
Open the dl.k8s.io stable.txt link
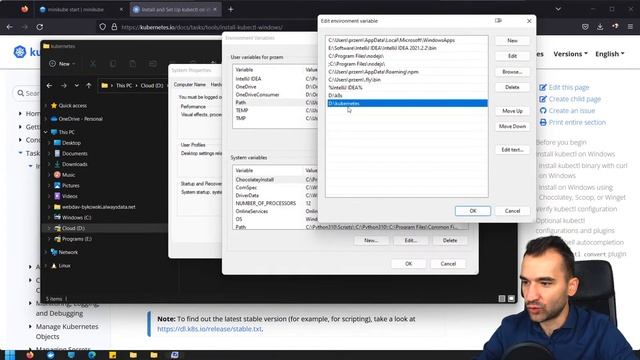(x=209, y=329)
